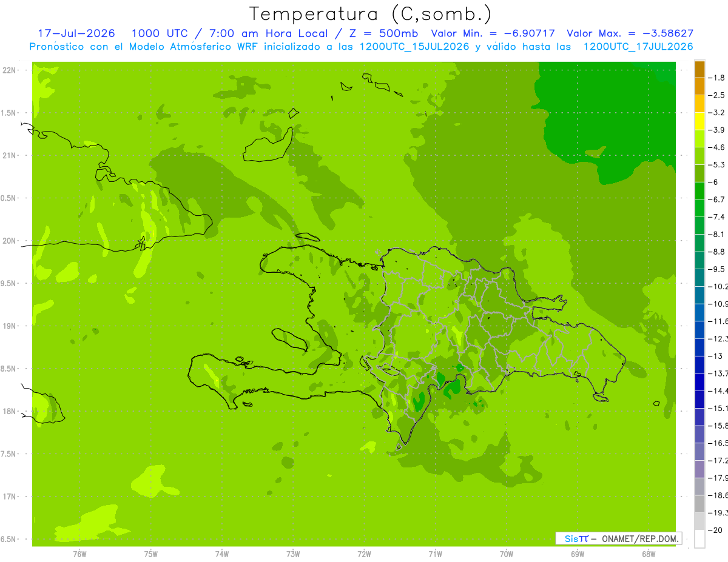Viewport: 728px width, 562px height.
Task: Click the time '1000 UTC'
Action: (x=159, y=34)
